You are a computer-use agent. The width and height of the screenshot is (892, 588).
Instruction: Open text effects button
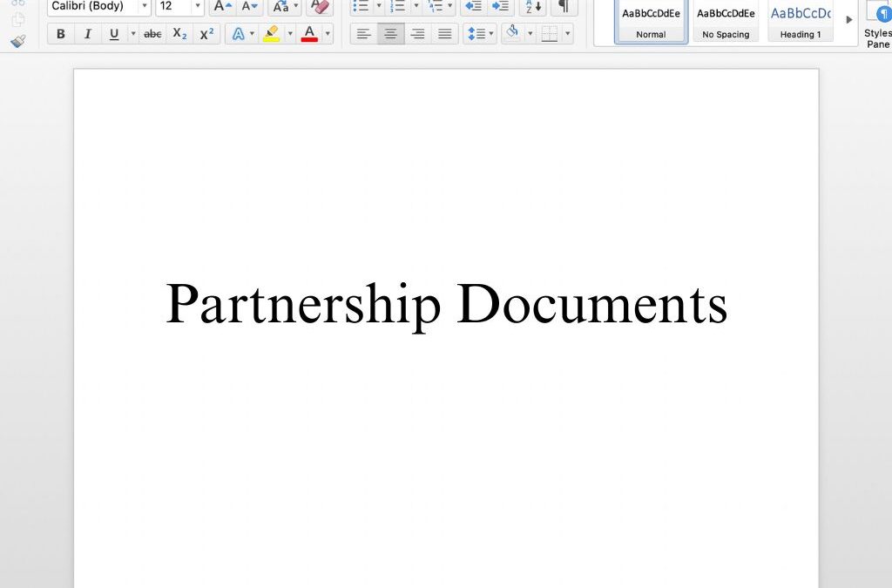tap(238, 34)
